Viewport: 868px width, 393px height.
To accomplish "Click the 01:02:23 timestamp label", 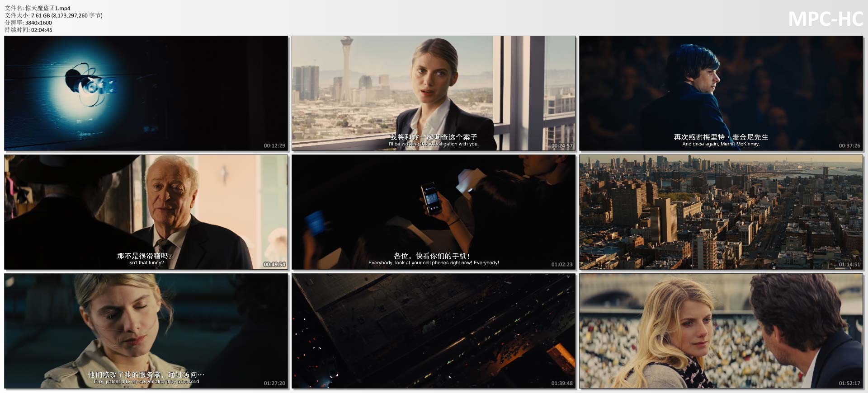I will click(x=561, y=265).
